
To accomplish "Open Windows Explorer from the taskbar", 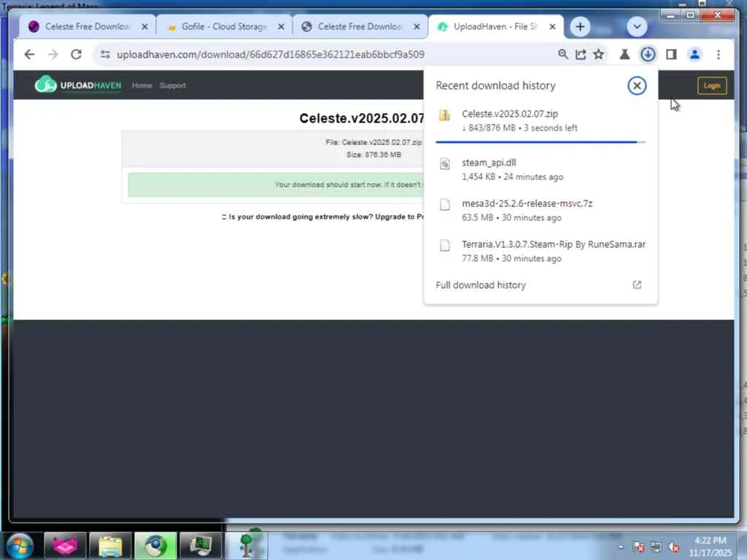I will click(110, 545).
